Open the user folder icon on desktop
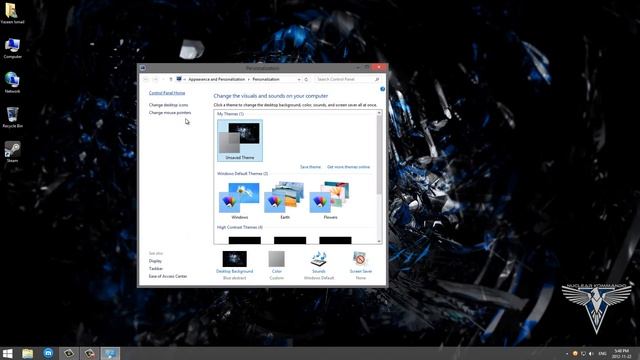Viewport: 640px width, 360px height. (x=12, y=13)
